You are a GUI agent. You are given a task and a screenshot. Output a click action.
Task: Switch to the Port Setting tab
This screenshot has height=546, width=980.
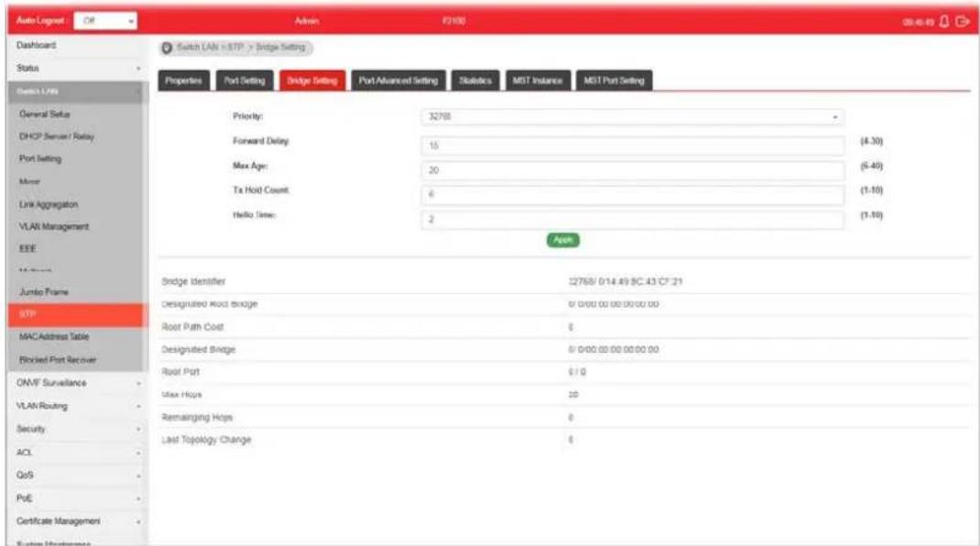(245, 80)
